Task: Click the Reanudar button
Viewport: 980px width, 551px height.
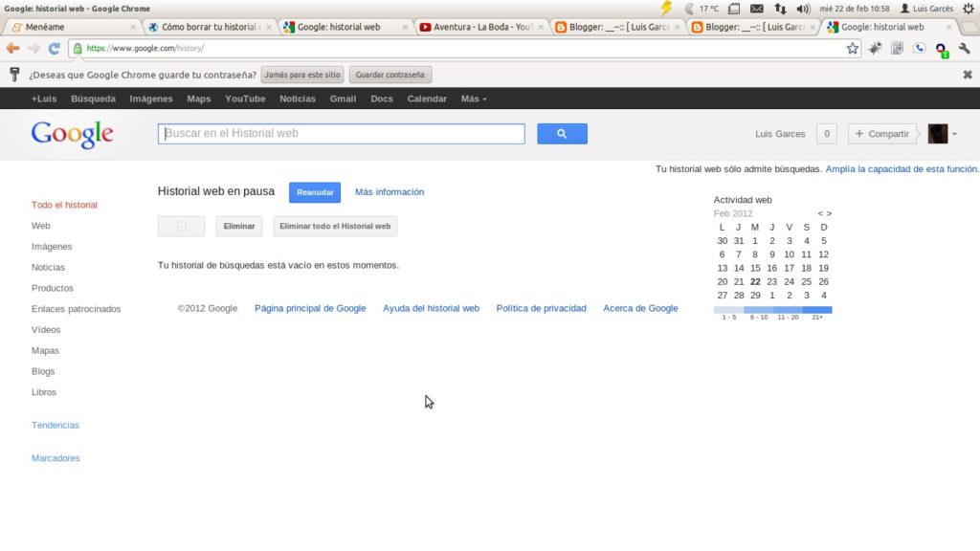Action: pyautogui.click(x=315, y=192)
